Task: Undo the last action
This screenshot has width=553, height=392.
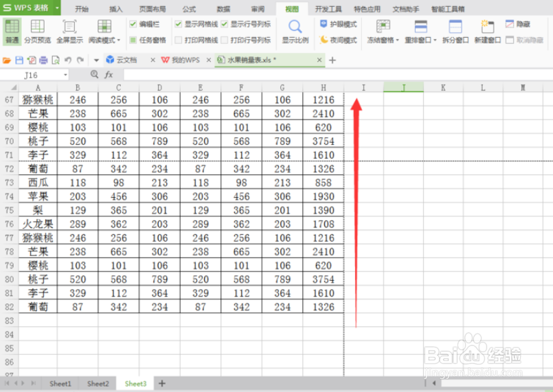Action: [68, 60]
